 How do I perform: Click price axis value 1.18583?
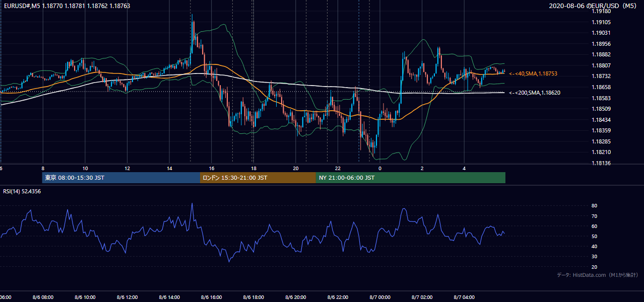[x=601, y=98]
